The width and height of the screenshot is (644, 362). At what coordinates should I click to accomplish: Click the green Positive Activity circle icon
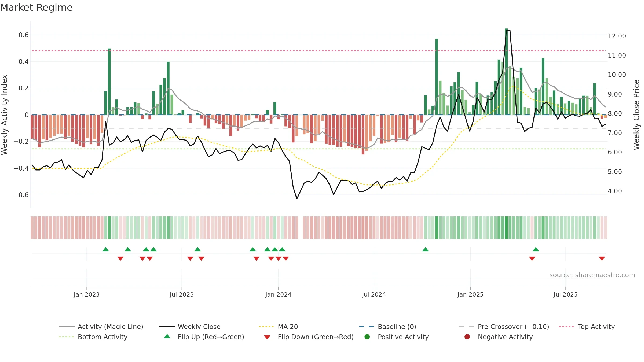point(367,337)
